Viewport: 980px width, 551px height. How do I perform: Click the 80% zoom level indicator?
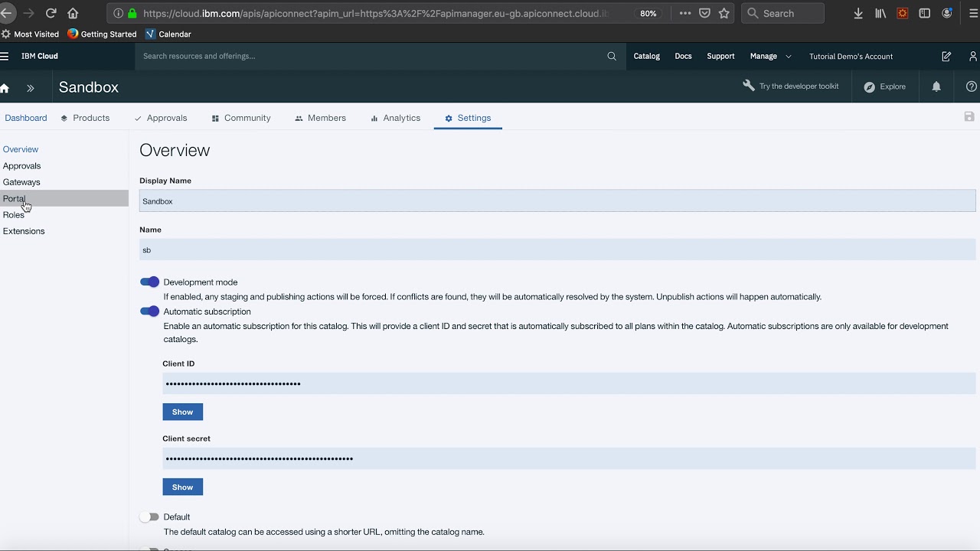click(648, 13)
